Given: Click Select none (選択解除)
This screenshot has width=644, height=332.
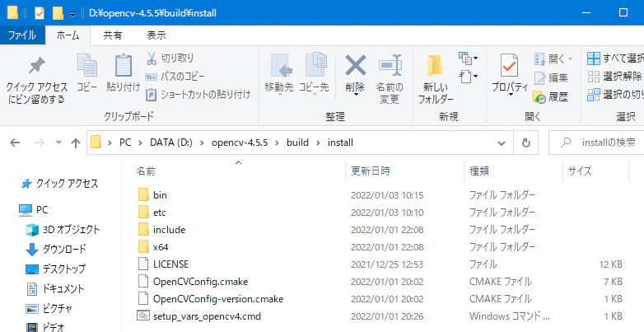Looking at the screenshot, I should (615, 77).
